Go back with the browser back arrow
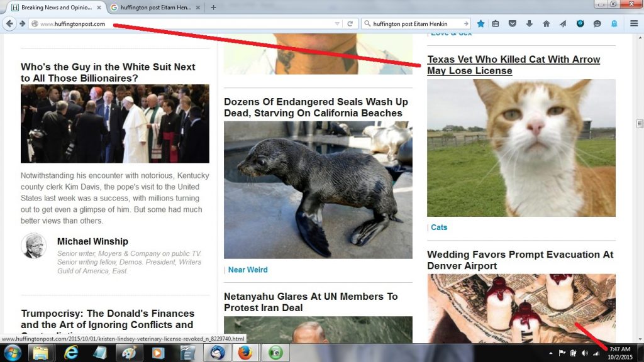The width and height of the screenshot is (644, 362). (9, 24)
